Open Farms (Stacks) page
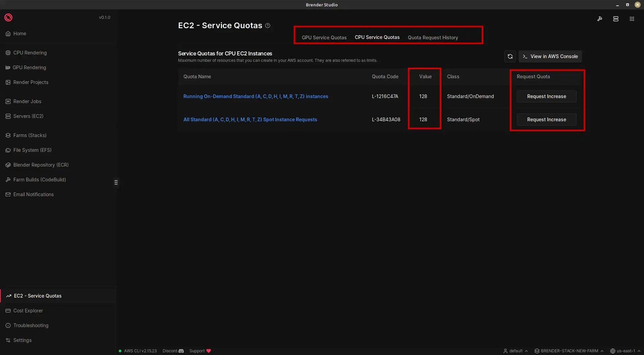The image size is (644, 355). click(x=58, y=135)
